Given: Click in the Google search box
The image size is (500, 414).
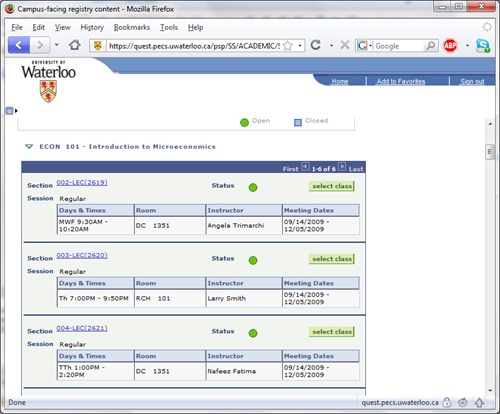Looking at the screenshot, I should (399, 46).
